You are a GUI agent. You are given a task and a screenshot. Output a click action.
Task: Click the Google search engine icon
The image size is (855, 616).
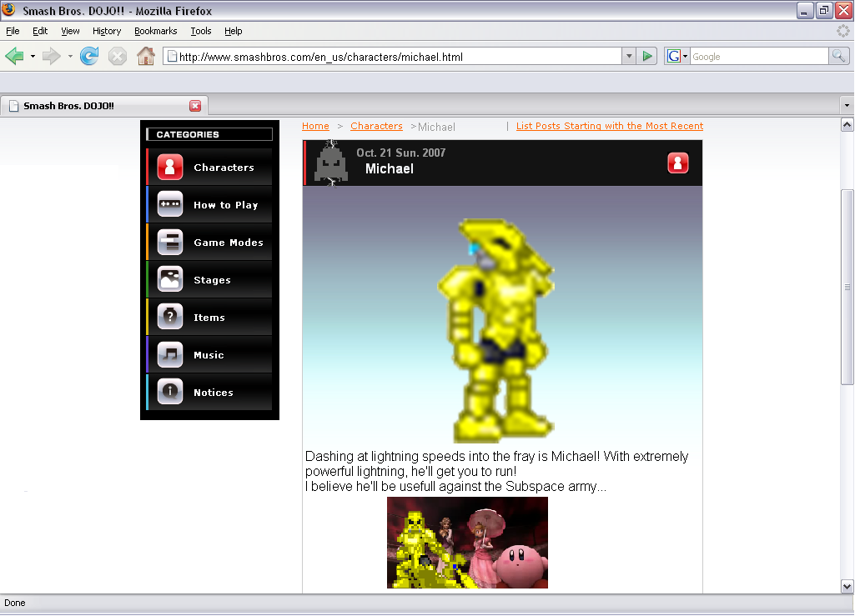(673, 56)
